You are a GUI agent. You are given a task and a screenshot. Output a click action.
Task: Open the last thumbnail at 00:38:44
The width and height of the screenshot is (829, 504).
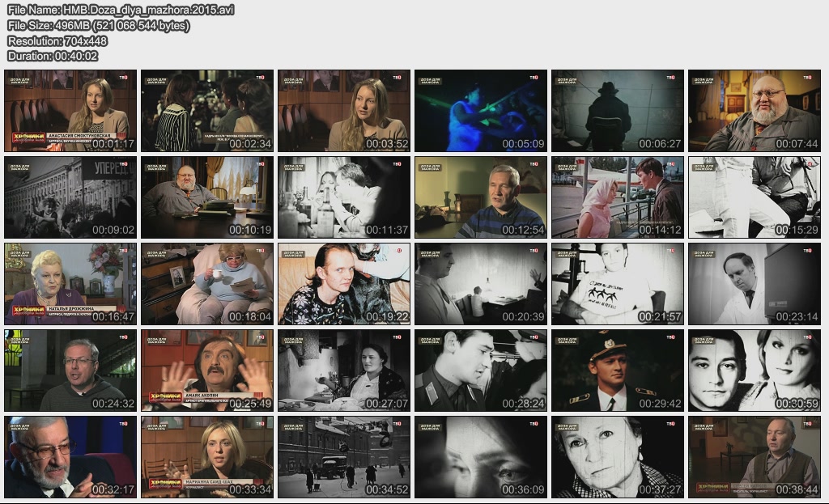754,457
